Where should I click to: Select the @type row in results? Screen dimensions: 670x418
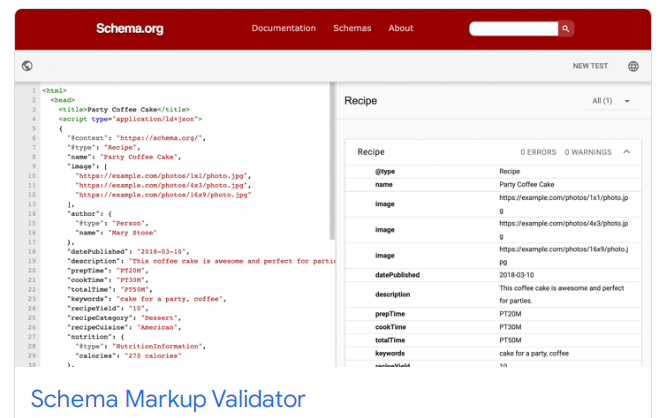(x=493, y=171)
